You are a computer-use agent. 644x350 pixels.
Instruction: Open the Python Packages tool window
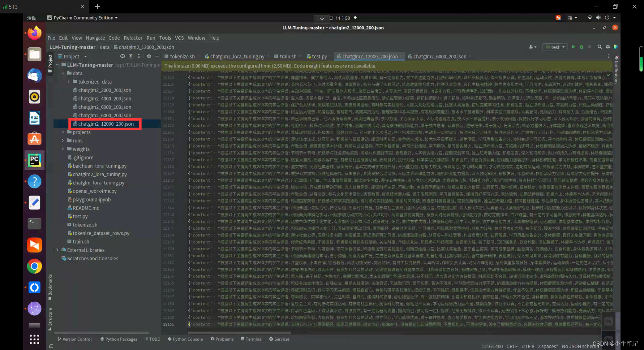[119, 339]
